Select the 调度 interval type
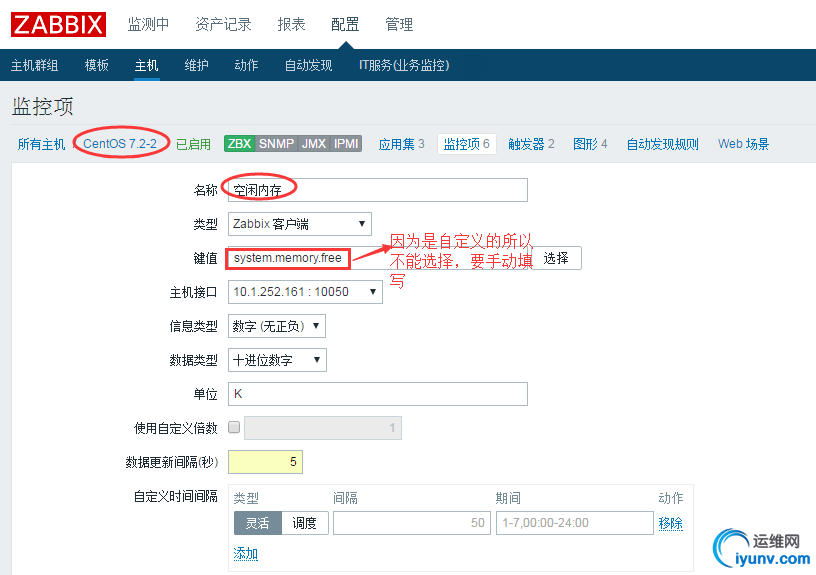This screenshot has height=575, width=816. point(304,523)
